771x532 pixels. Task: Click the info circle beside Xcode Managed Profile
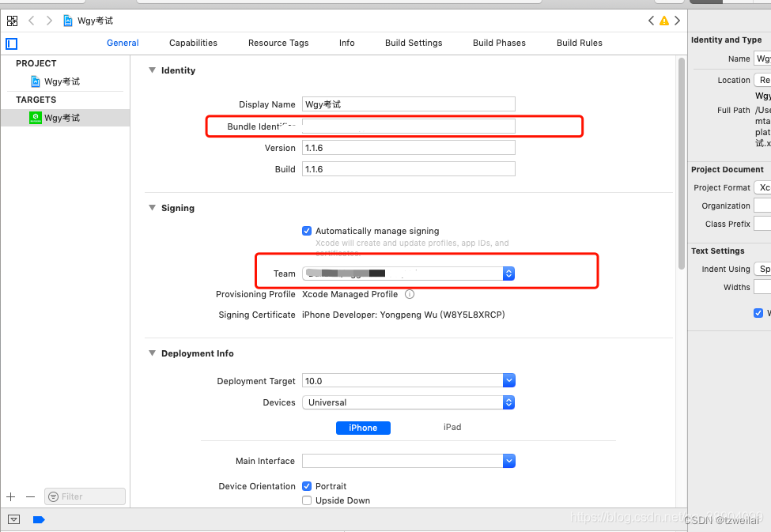point(409,293)
